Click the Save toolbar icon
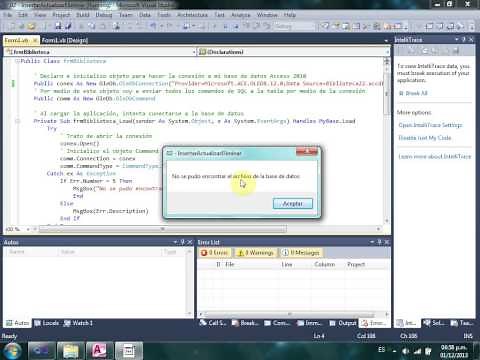 58,26
